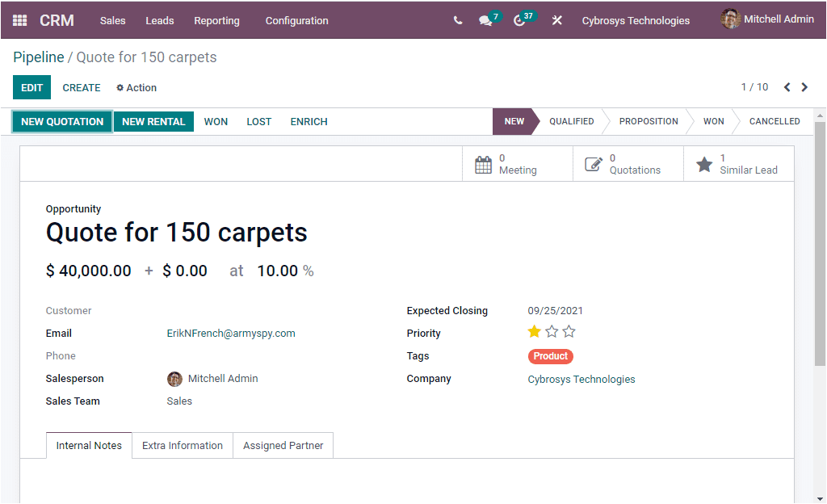Open the apps grid menu
Screen dimensions: 827x504
point(19,20)
